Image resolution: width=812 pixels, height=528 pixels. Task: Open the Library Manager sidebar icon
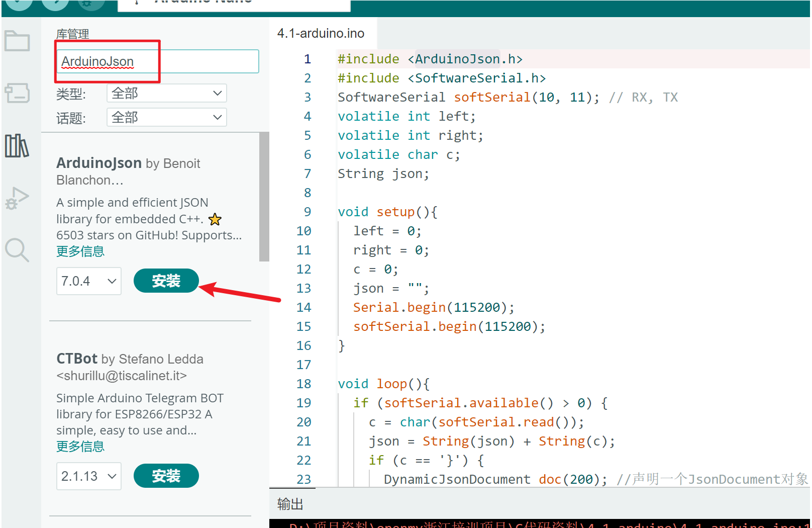pos(17,146)
